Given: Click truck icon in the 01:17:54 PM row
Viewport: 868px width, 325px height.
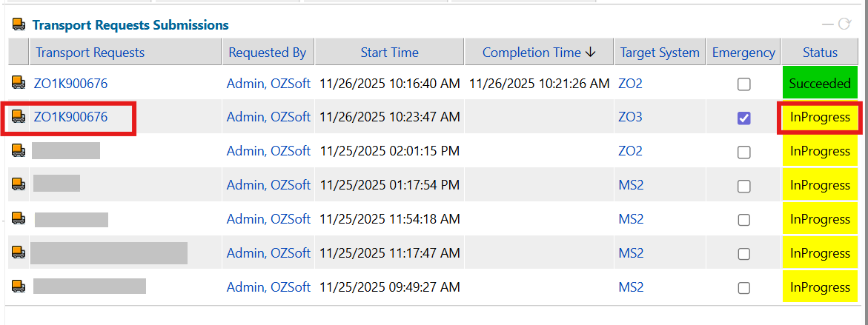Looking at the screenshot, I should [x=18, y=184].
